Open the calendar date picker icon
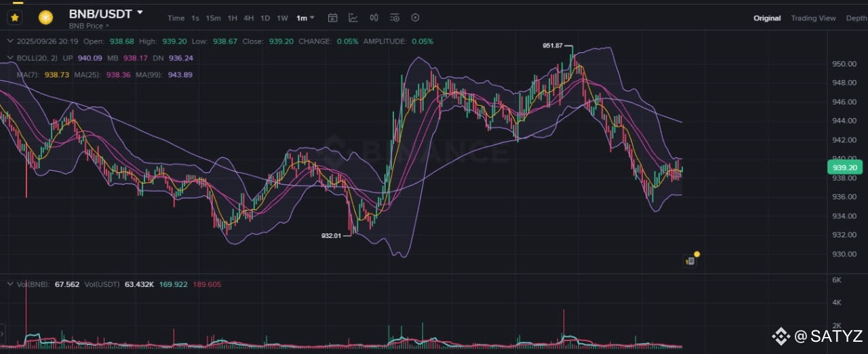 [332, 18]
